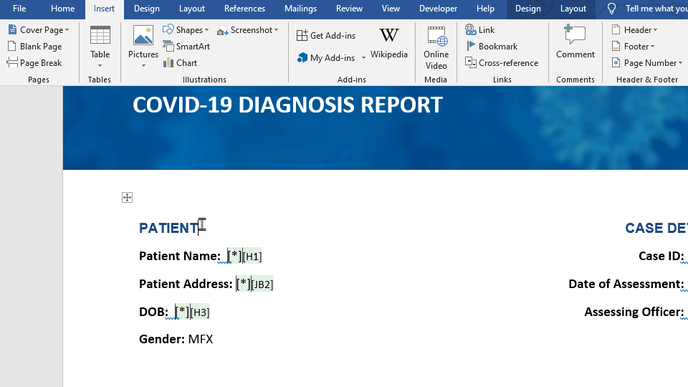
Task: Click the Case ID label
Action: [x=661, y=256]
